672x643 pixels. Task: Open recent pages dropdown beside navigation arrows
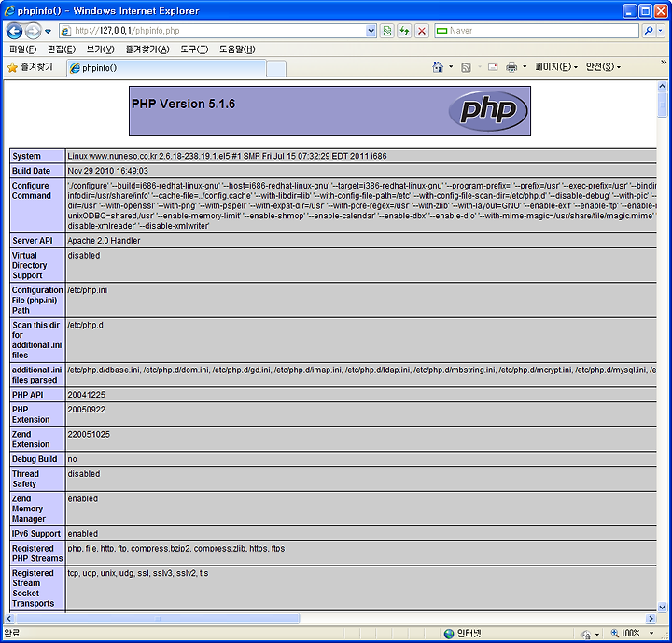tap(48, 32)
